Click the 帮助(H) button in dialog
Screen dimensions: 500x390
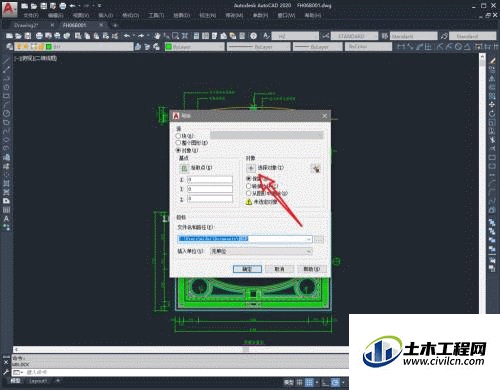tap(311, 269)
